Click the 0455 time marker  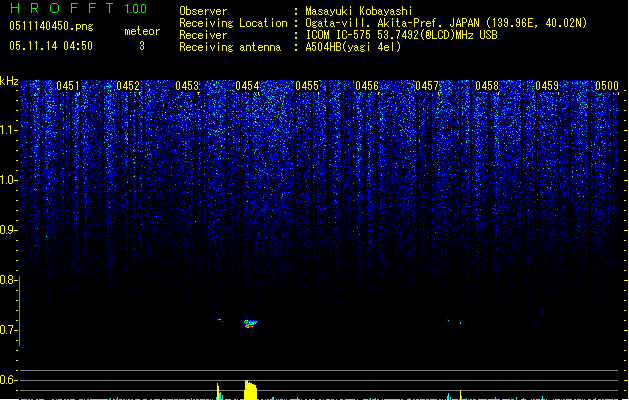(x=307, y=86)
